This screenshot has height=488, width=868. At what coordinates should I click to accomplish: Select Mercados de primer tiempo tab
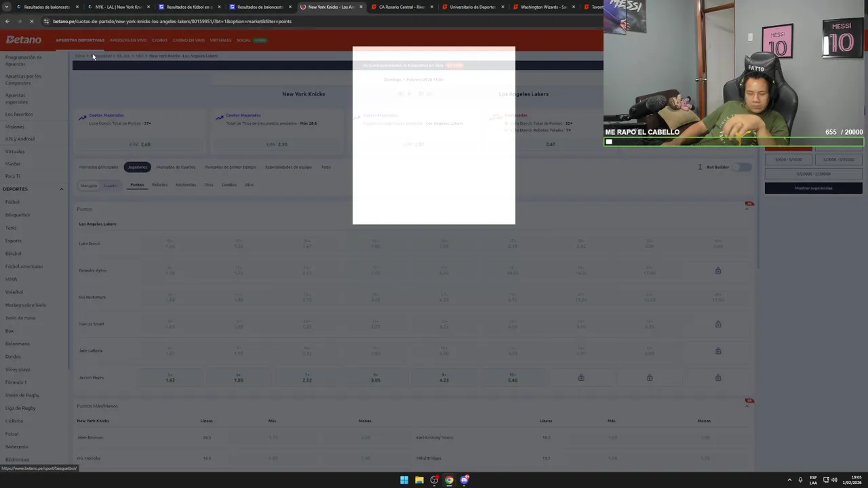tap(231, 167)
